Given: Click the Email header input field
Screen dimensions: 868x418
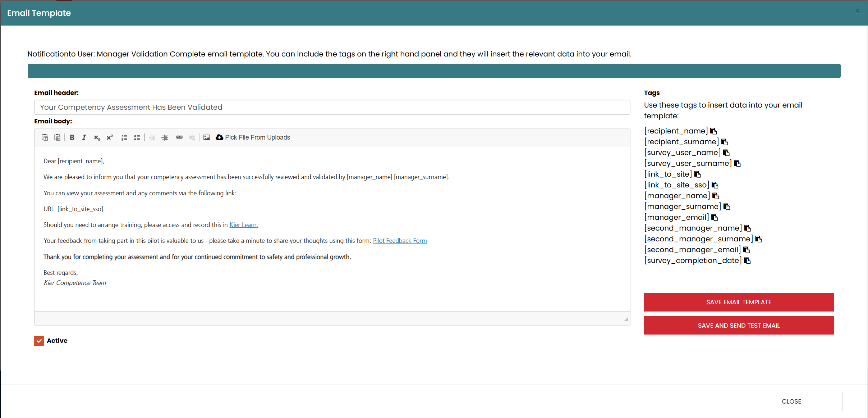Looking at the screenshot, I should [332, 107].
